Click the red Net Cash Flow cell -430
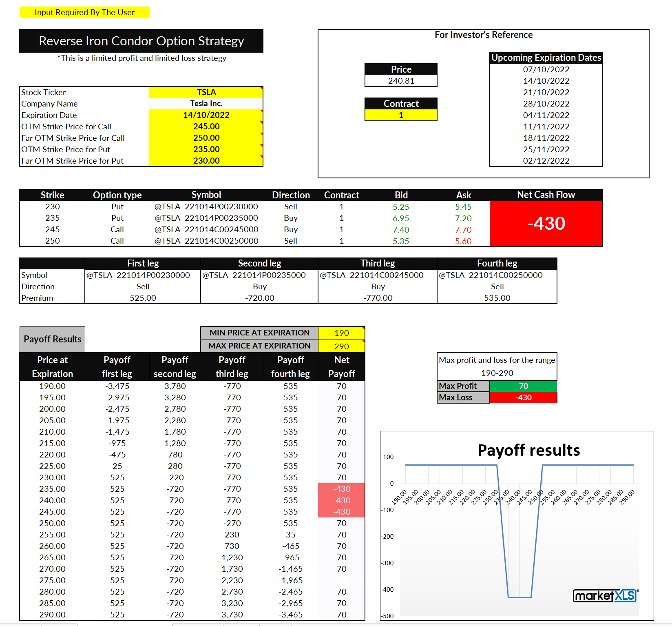Screen dimensions: 672x626 pyautogui.click(x=546, y=224)
